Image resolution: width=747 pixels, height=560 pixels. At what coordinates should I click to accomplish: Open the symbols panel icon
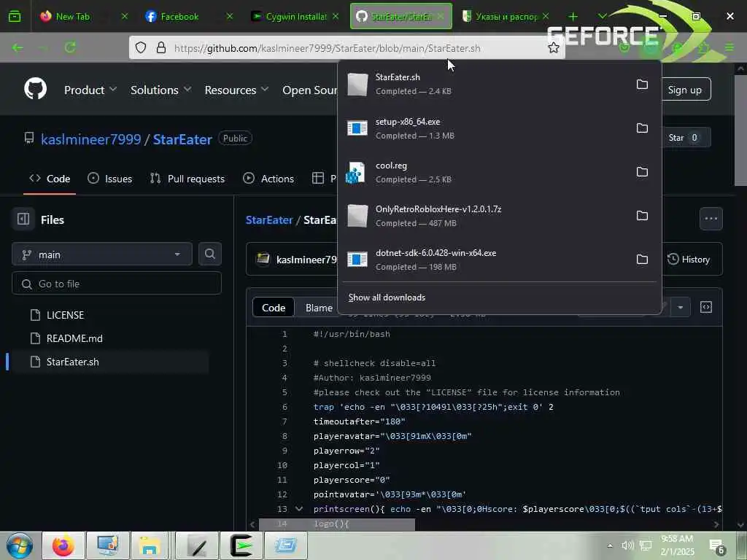tap(706, 307)
